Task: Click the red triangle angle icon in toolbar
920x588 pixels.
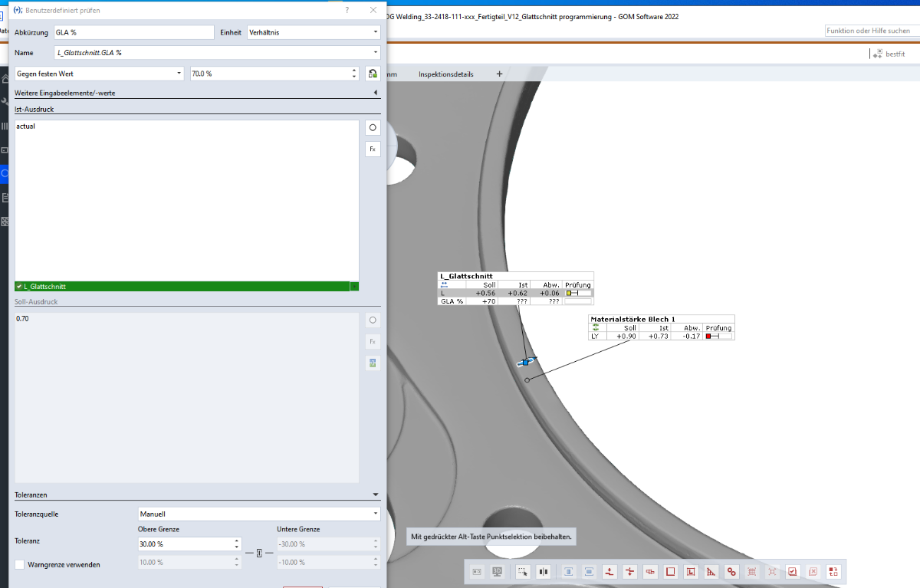Action: (711, 571)
